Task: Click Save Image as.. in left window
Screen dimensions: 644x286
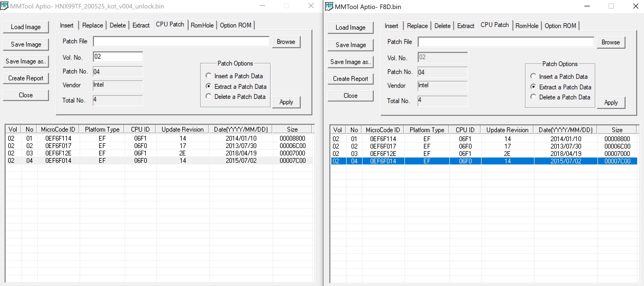Action: point(26,61)
